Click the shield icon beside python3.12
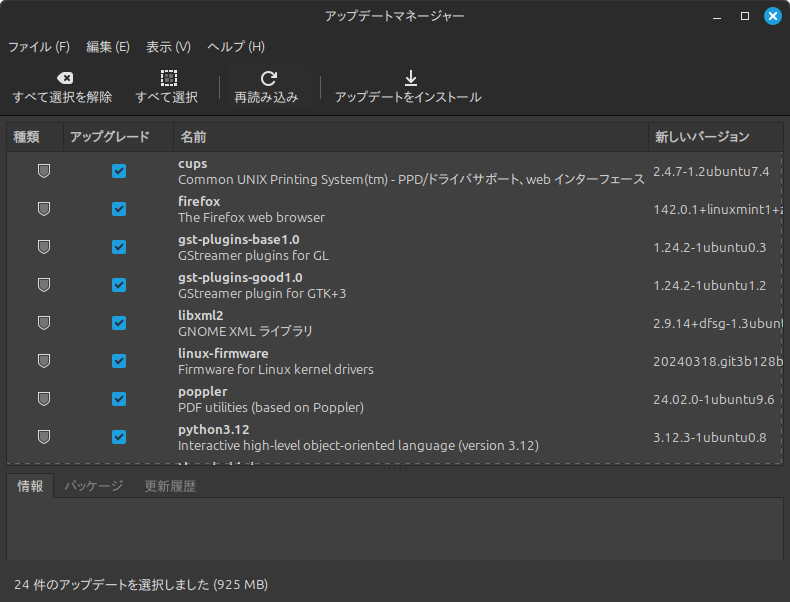The image size is (790, 602). point(43,437)
